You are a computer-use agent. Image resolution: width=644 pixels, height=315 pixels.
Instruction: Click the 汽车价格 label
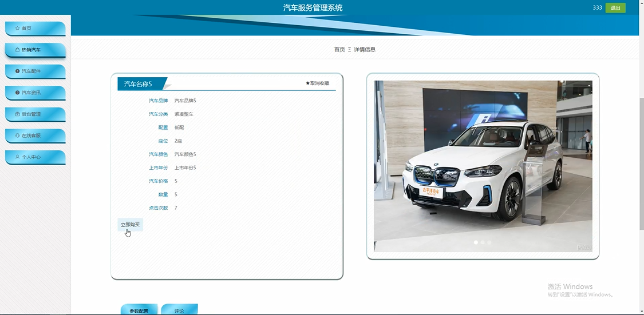click(x=159, y=181)
